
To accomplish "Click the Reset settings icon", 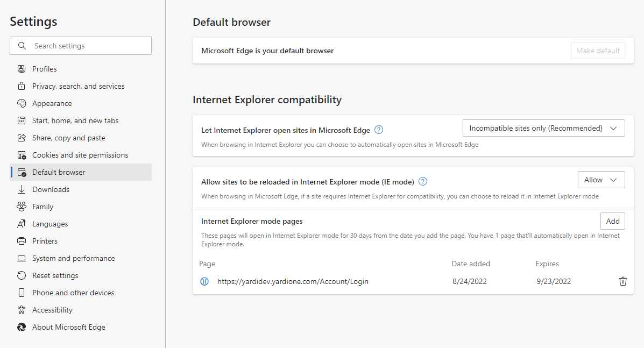I will pyautogui.click(x=22, y=275).
